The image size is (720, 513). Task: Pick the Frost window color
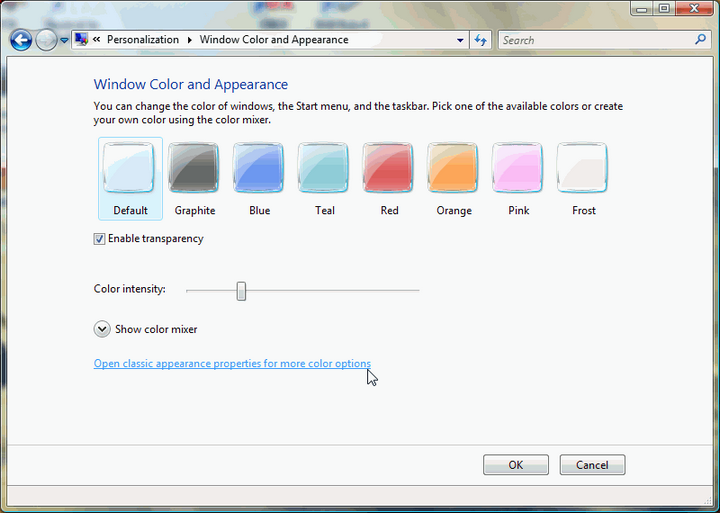[x=583, y=168]
